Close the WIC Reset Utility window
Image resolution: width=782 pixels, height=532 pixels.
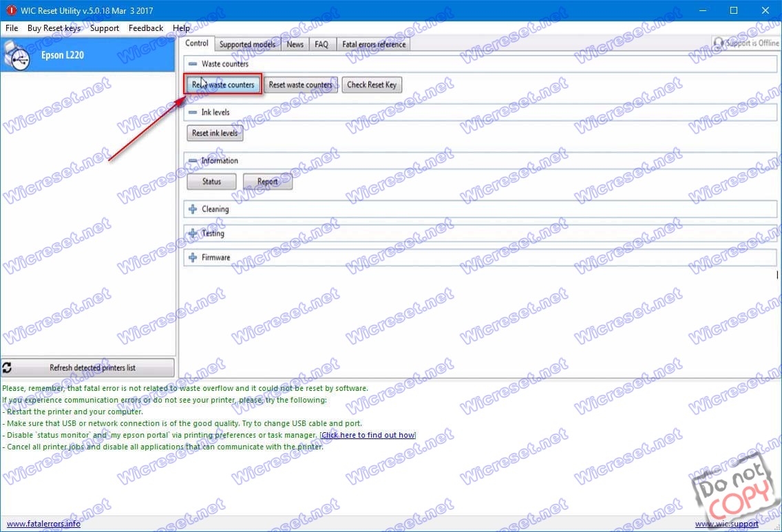coord(765,10)
